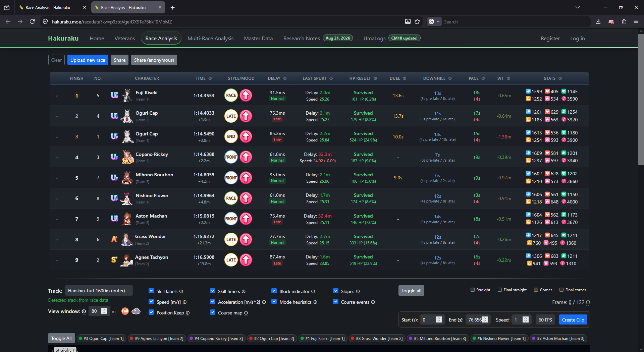644x352 pixels.
Task: Expand the Copano Rickey row details
Action: [57, 158]
